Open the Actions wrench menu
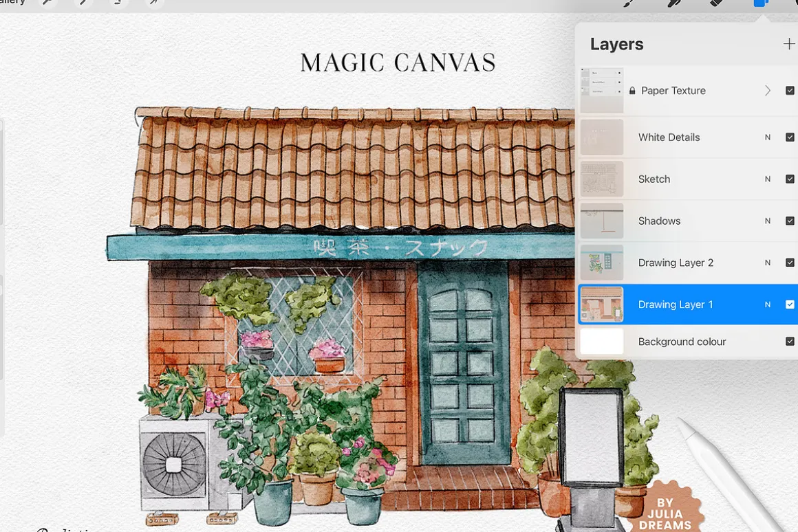 tap(47, 3)
